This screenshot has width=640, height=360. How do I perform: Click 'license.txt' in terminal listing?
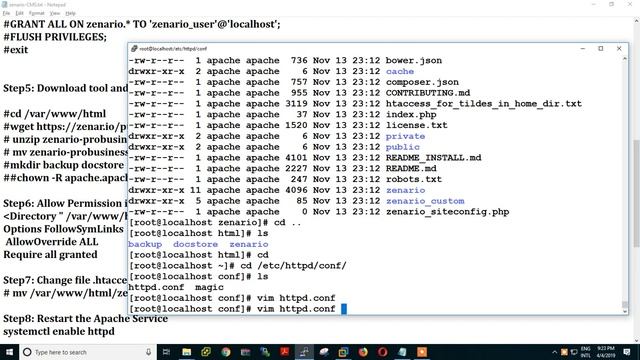pyautogui.click(x=416, y=125)
